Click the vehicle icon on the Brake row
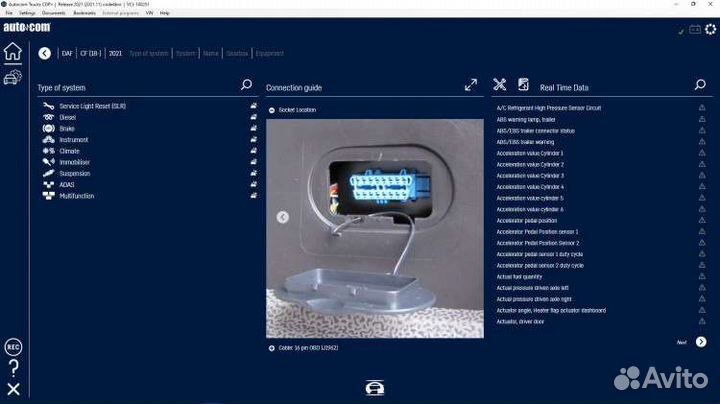 pos(253,128)
